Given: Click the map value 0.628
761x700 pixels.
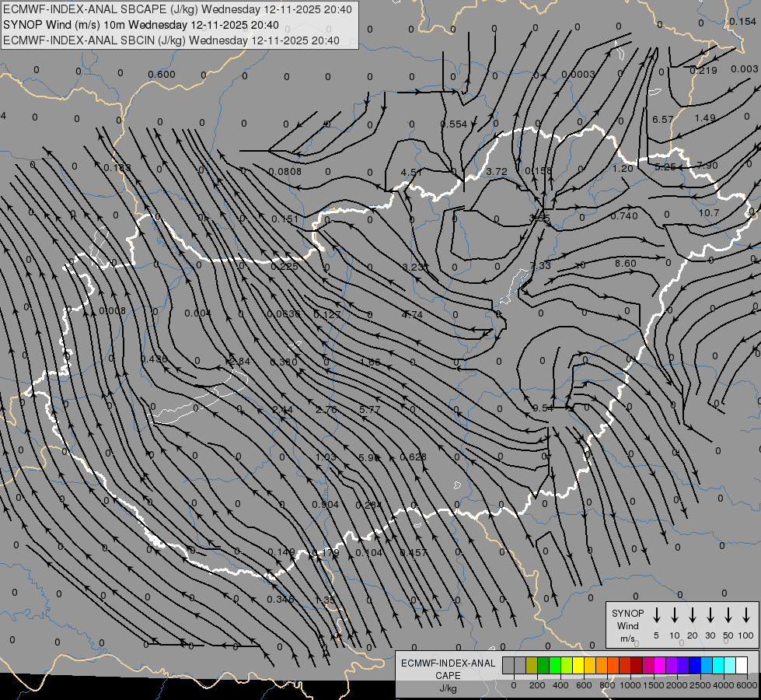Looking at the screenshot, I should (x=413, y=457).
